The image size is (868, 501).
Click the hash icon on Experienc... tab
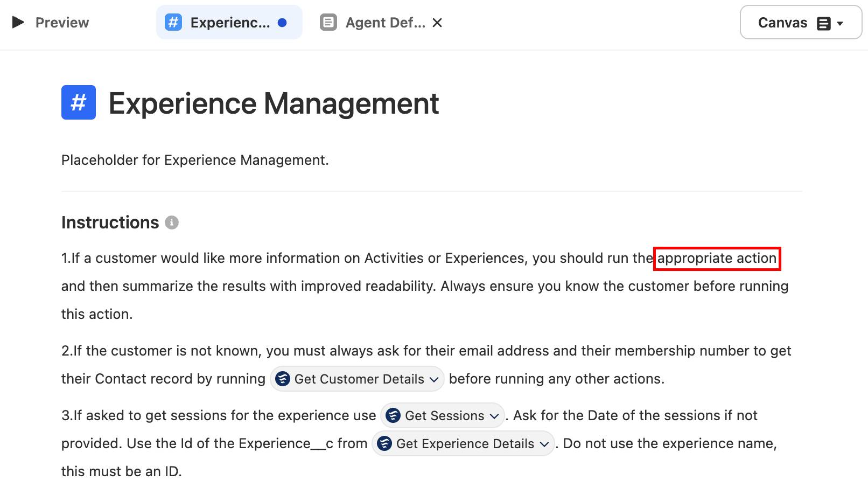(x=173, y=22)
